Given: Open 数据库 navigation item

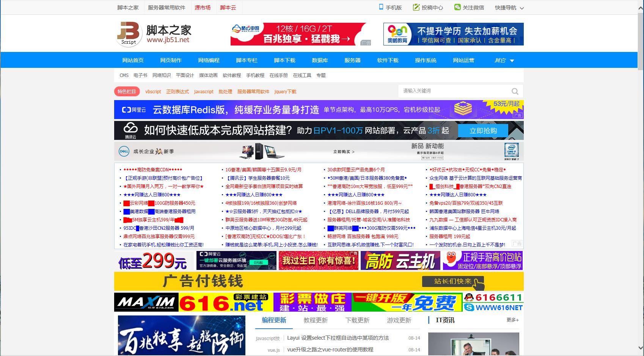Looking at the screenshot, I should coord(320,60).
